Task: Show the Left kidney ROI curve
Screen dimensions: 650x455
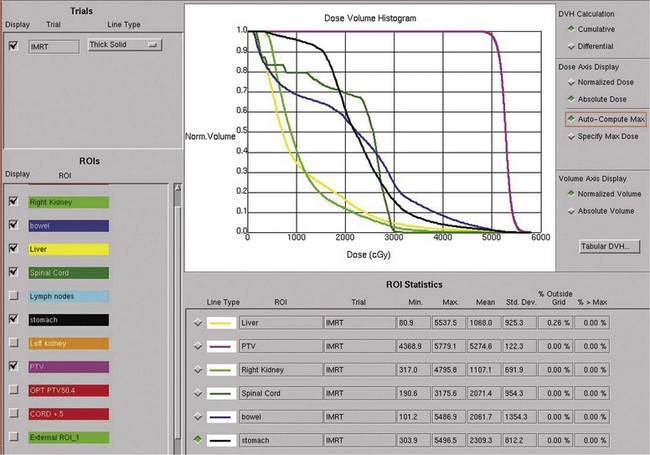Action: [x=14, y=344]
